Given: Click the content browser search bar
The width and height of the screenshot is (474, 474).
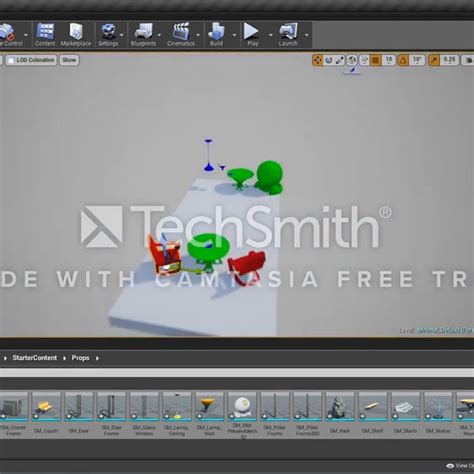Looking at the screenshot, I should tap(237, 373).
